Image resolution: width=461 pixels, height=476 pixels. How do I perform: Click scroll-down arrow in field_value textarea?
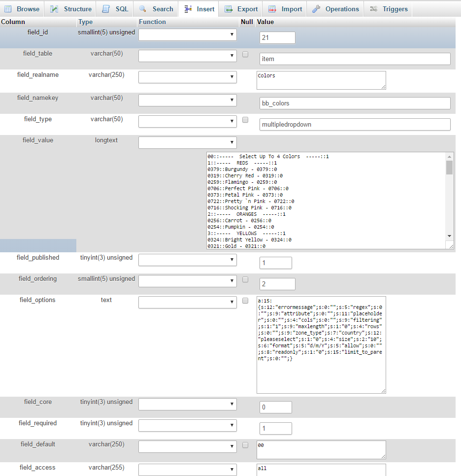(x=450, y=236)
